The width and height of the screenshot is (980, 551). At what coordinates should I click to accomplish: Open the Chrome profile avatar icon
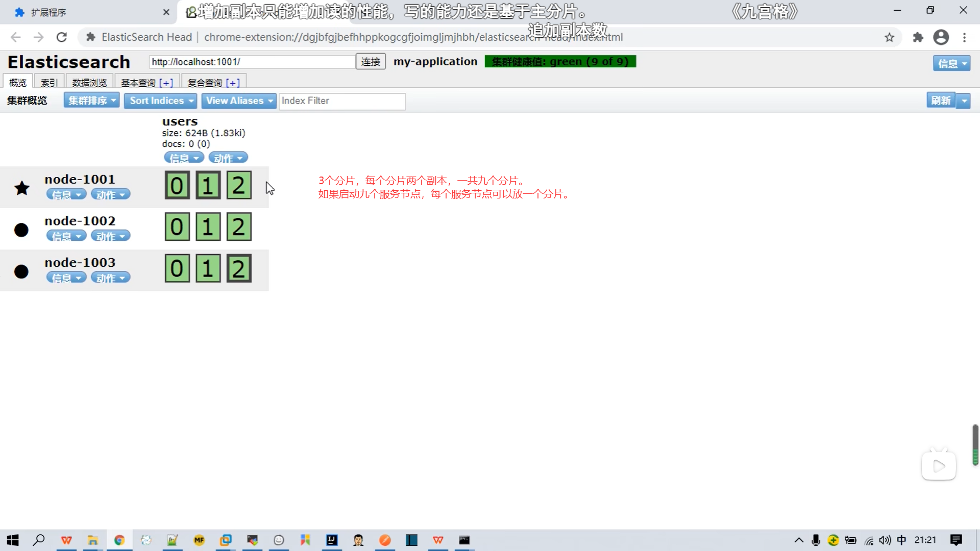click(x=941, y=37)
